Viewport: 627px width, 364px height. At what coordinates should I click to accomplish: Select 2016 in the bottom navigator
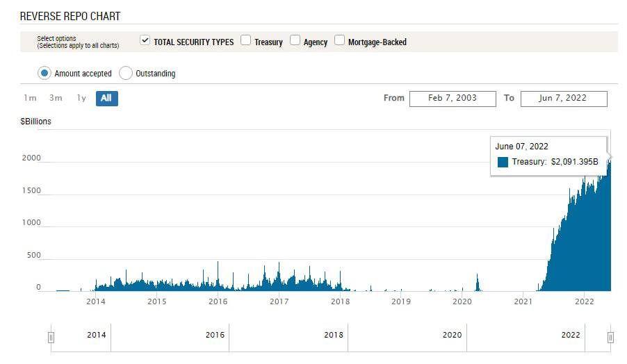pos(215,335)
